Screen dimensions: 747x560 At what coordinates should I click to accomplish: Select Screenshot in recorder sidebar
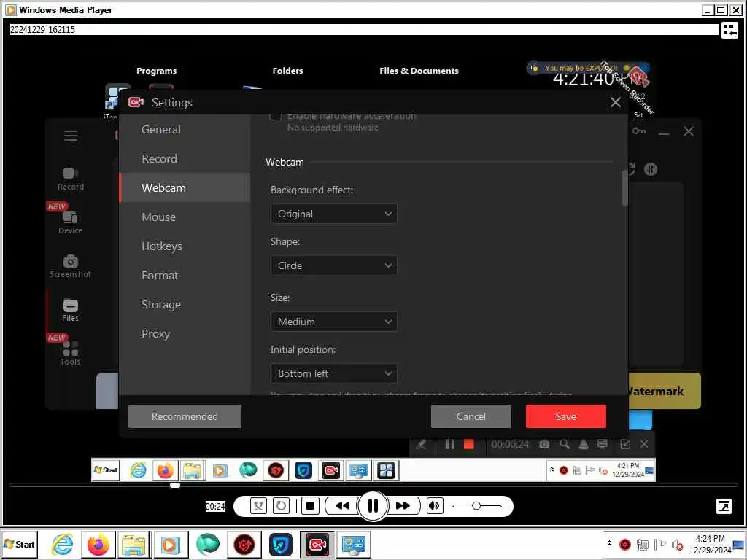pos(71,267)
